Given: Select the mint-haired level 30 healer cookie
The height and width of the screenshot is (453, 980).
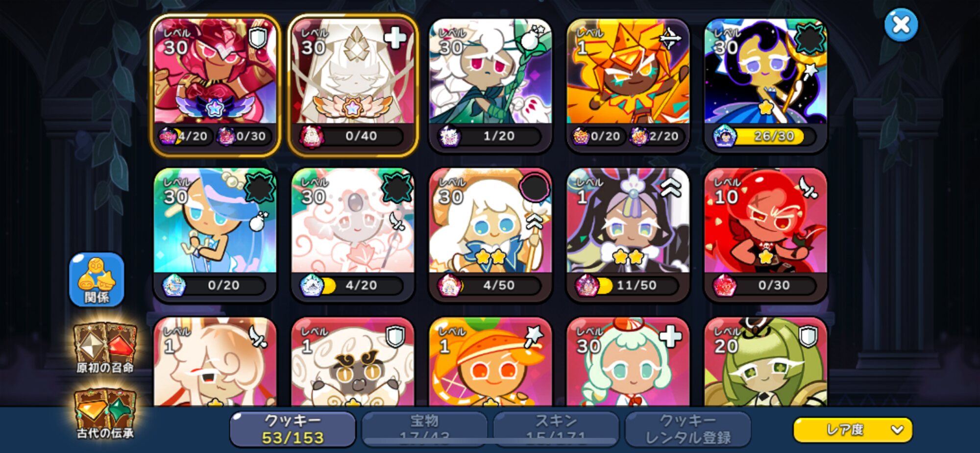Looking at the screenshot, I should 628,362.
